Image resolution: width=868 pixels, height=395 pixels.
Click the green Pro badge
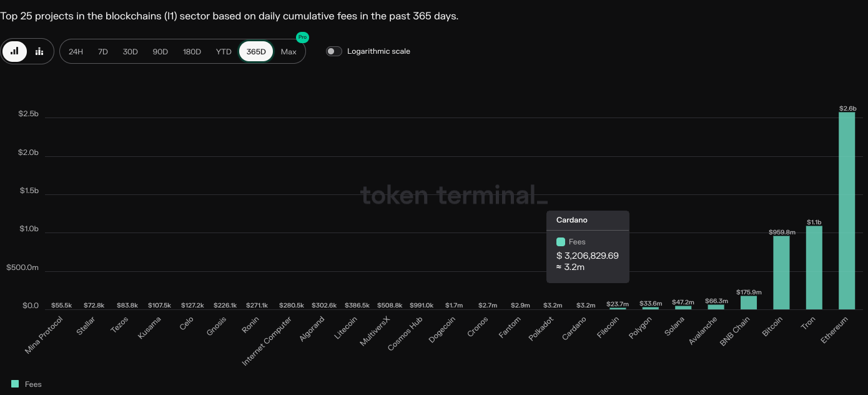(302, 37)
